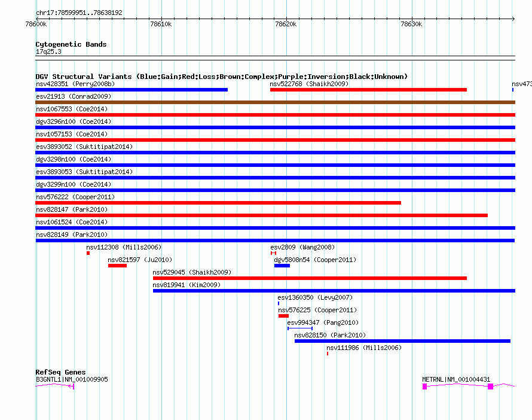Select the blue dgv5808n54 gain bar

click(x=282, y=266)
